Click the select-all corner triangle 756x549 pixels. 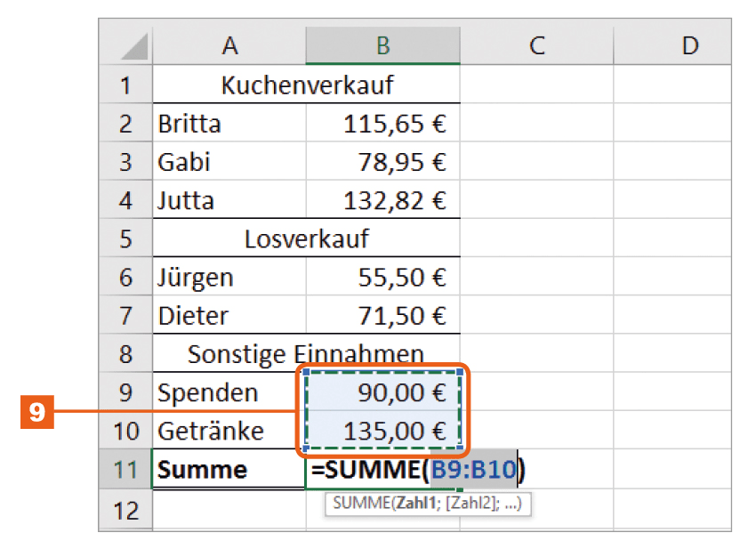(x=132, y=46)
